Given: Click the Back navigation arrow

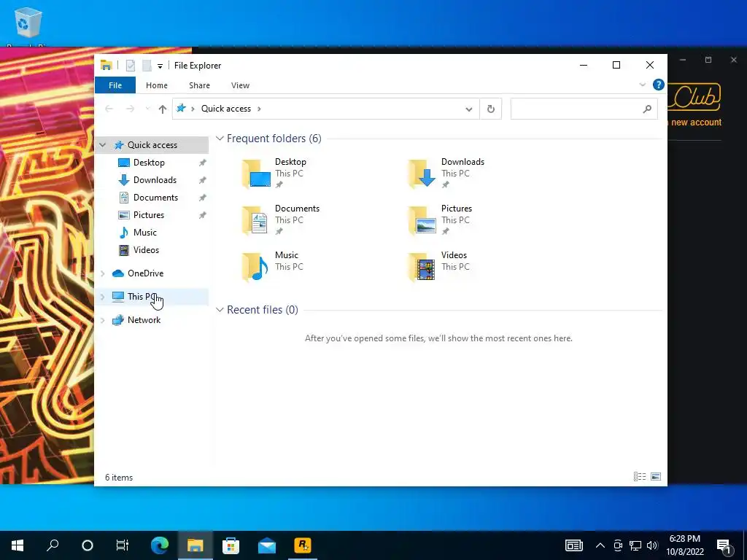Looking at the screenshot, I should pos(109,109).
